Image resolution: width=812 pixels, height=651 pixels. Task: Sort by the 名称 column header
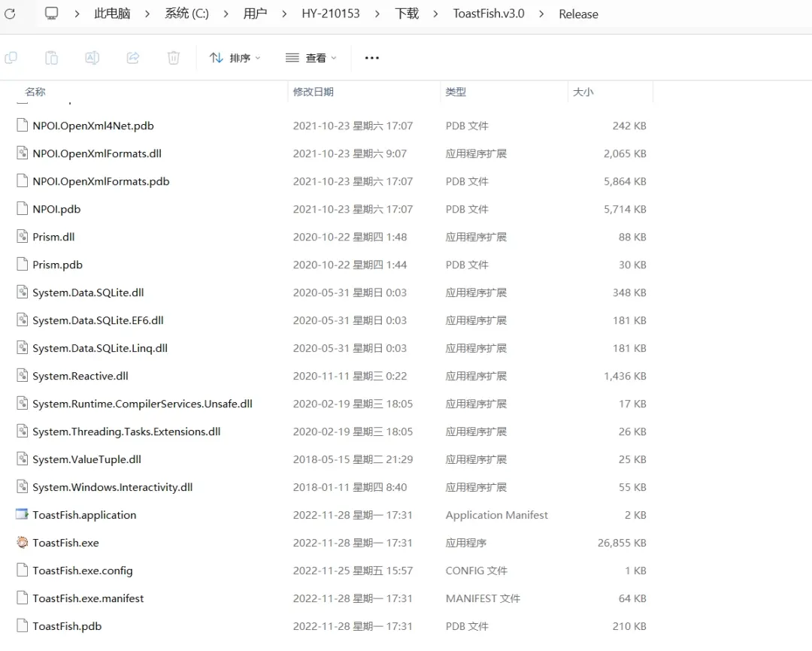[x=35, y=92]
